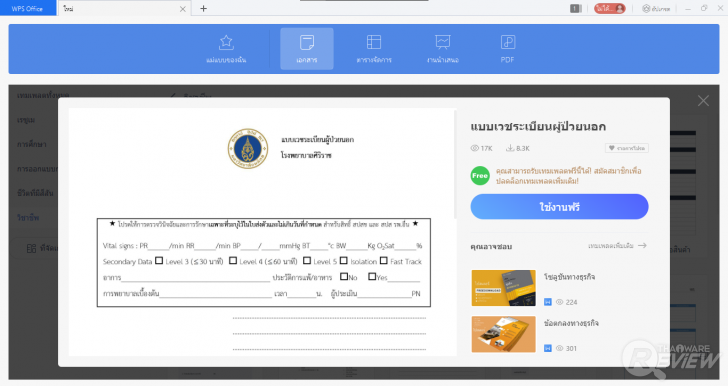This screenshot has width=728, height=386.
Task: Open the ข้อตกลงทางธุรกิจ template thumbnail
Action: point(503,334)
